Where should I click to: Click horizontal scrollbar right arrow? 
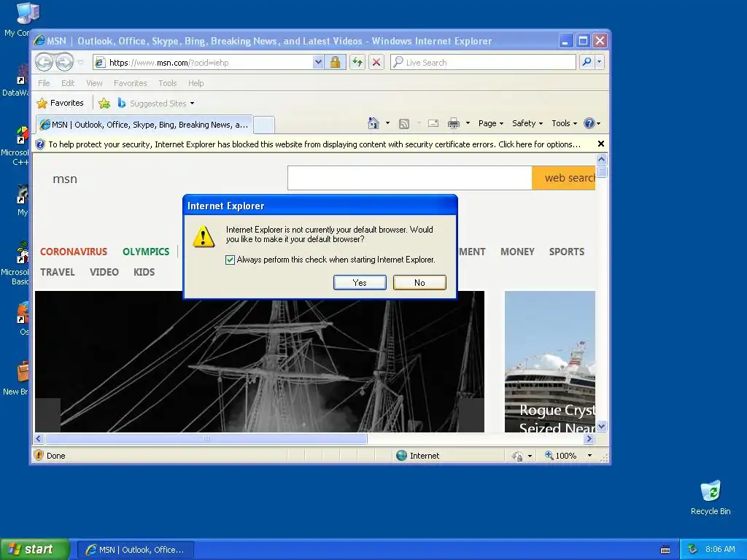pyautogui.click(x=589, y=438)
